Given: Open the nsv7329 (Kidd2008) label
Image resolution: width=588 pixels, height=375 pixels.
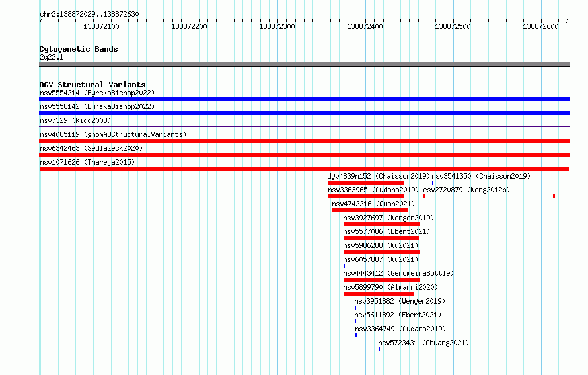Looking at the screenshot, I should (x=75, y=120).
